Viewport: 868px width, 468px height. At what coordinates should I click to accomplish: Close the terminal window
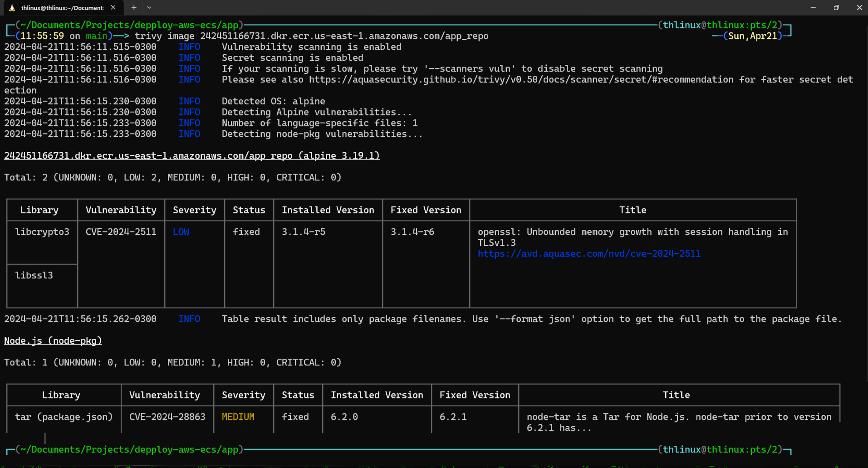tap(859, 8)
